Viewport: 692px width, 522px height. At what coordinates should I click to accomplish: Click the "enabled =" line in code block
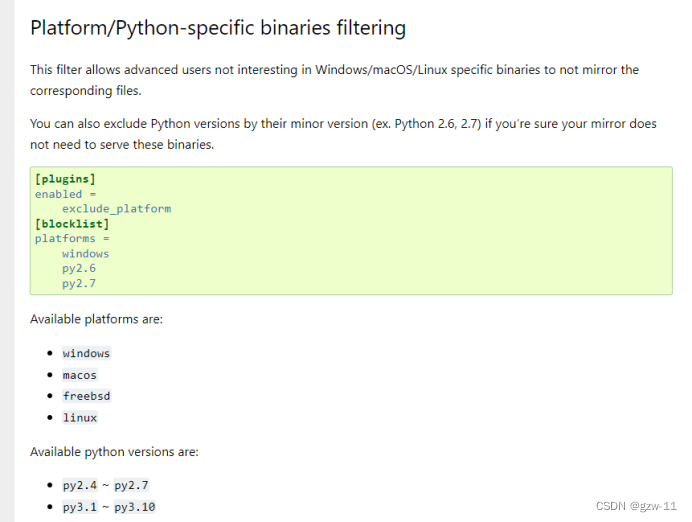click(x=65, y=194)
